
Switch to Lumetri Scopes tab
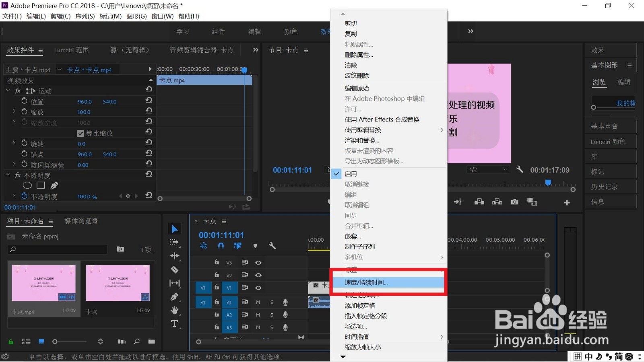tap(71, 50)
